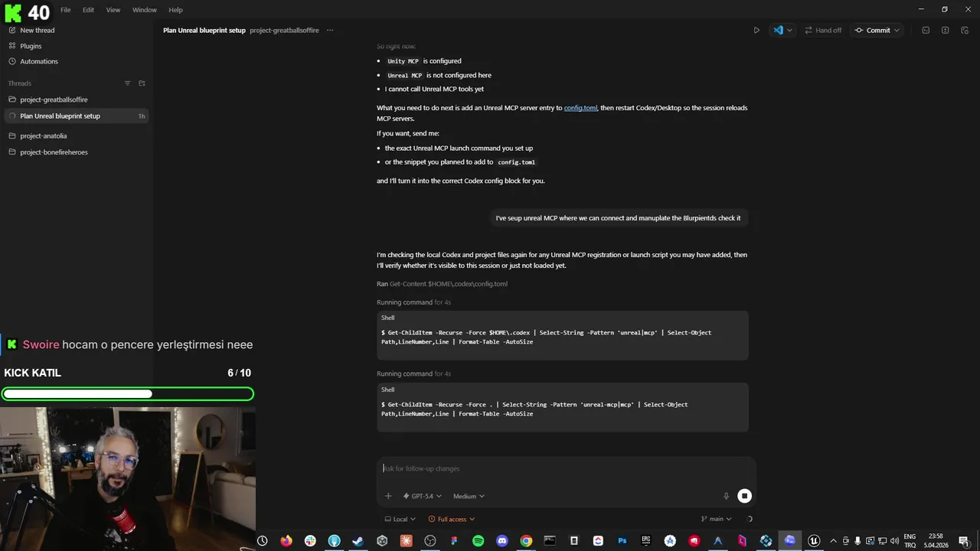Select project-greatballsoffire folder
Image resolution: width=980 pixels, height=551 pixels.
pos(54,99)
